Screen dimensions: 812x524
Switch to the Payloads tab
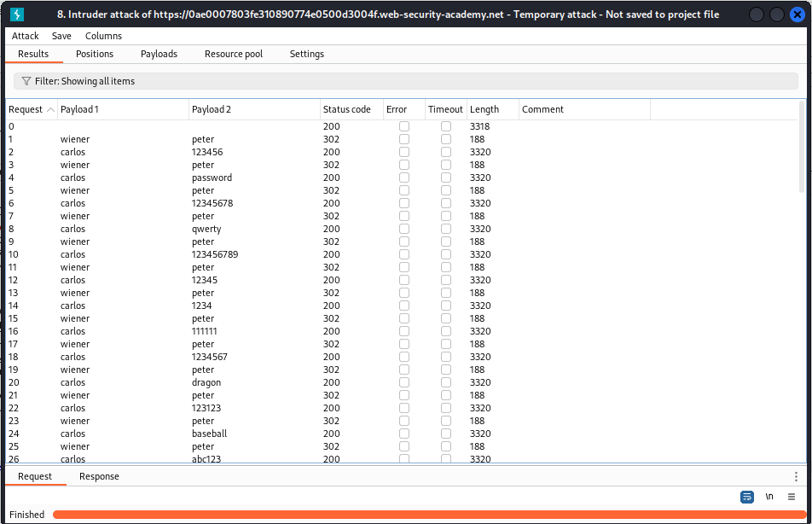pos(159,54)
